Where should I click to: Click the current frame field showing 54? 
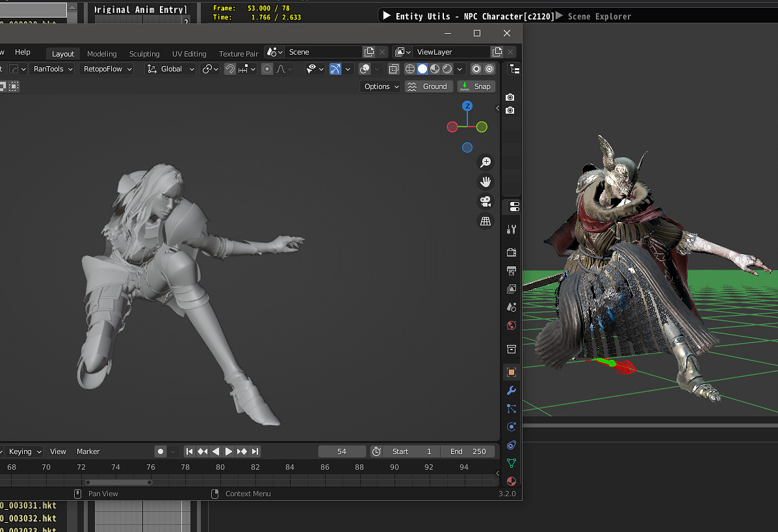[342, 451]
